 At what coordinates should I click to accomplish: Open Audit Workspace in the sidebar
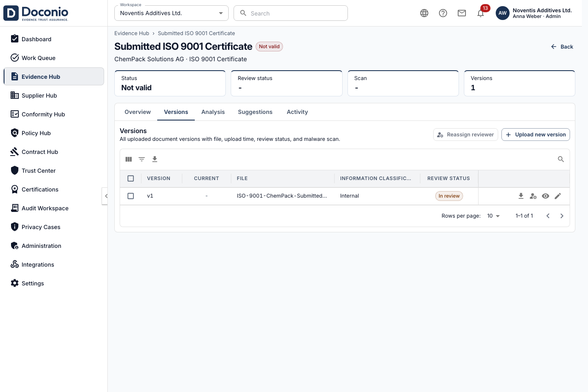[x=54, y=208]
